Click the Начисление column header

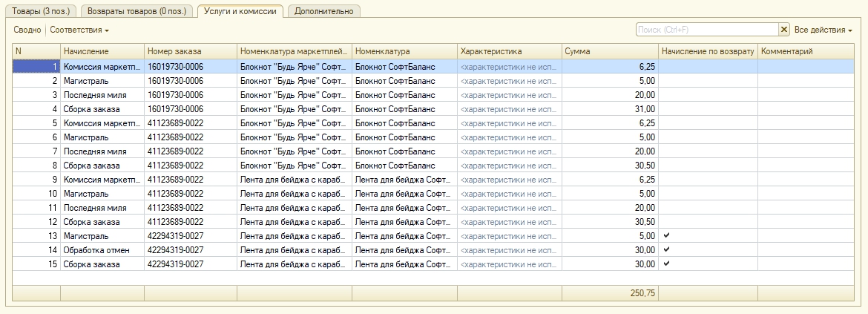pyautogui.click(x=102, y=51)
